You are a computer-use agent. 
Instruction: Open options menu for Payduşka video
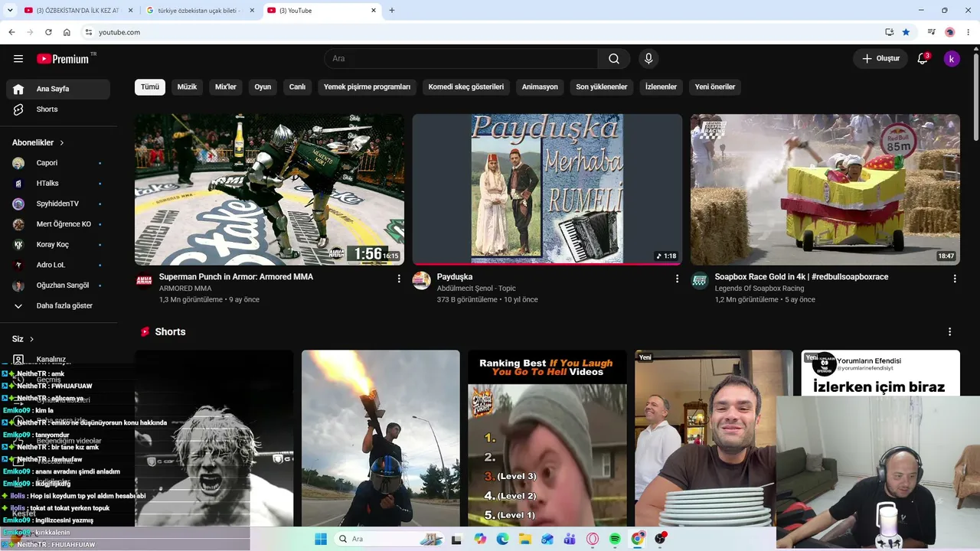click(677, 279)
